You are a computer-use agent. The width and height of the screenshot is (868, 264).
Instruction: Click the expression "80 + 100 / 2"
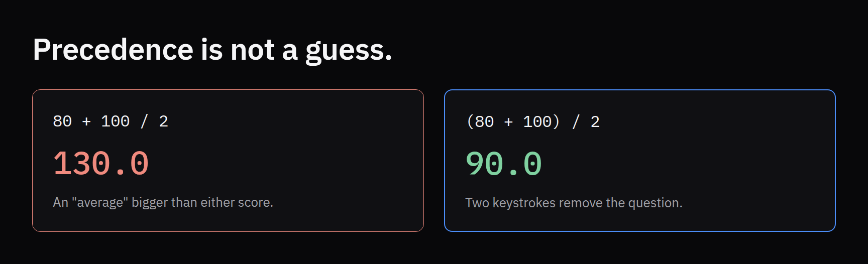click(x=111, y=121)
